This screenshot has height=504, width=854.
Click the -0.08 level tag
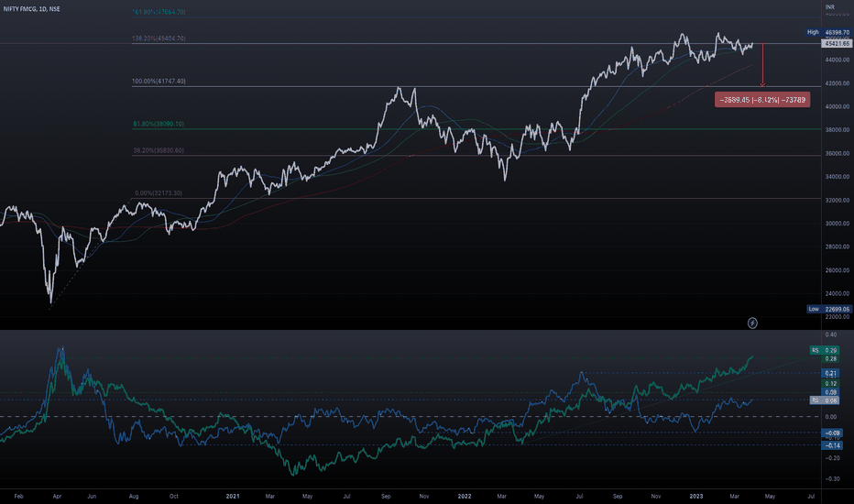(x=832, y=433)
